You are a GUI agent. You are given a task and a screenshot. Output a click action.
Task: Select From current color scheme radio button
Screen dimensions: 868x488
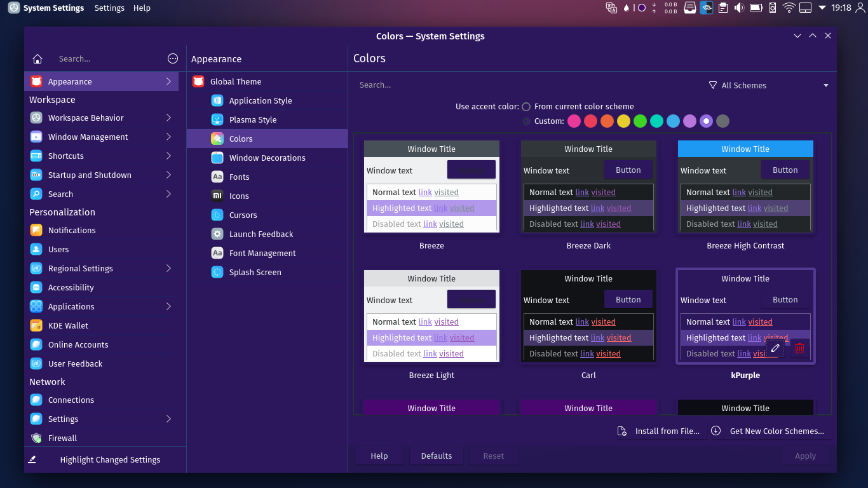(526, 107)
